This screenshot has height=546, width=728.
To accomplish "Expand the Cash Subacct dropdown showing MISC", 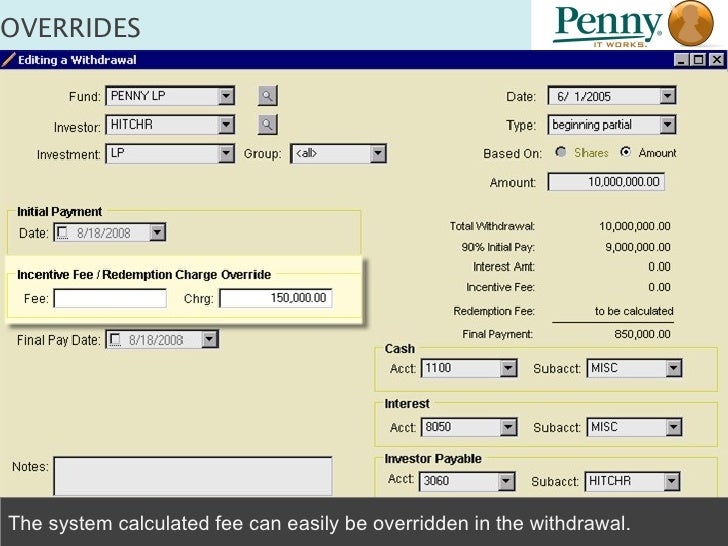I will tap(674, 368).
